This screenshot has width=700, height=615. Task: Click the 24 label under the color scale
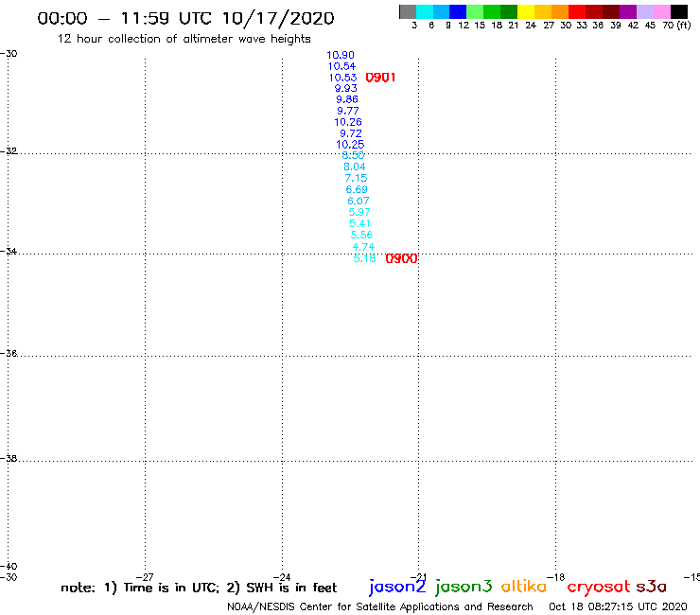(x=531, y=26)
